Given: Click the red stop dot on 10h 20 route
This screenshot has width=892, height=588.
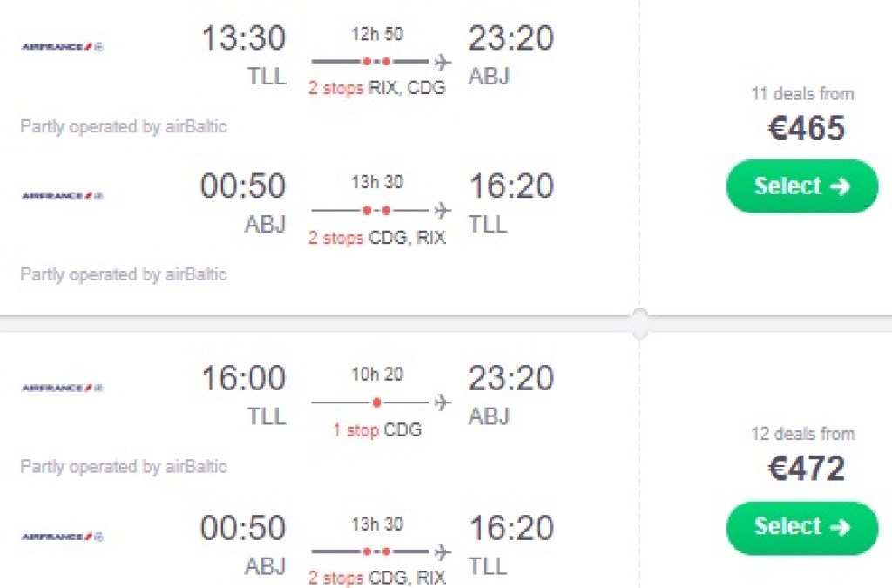Looking at the screenshot, I should click(x=376, y=402).
